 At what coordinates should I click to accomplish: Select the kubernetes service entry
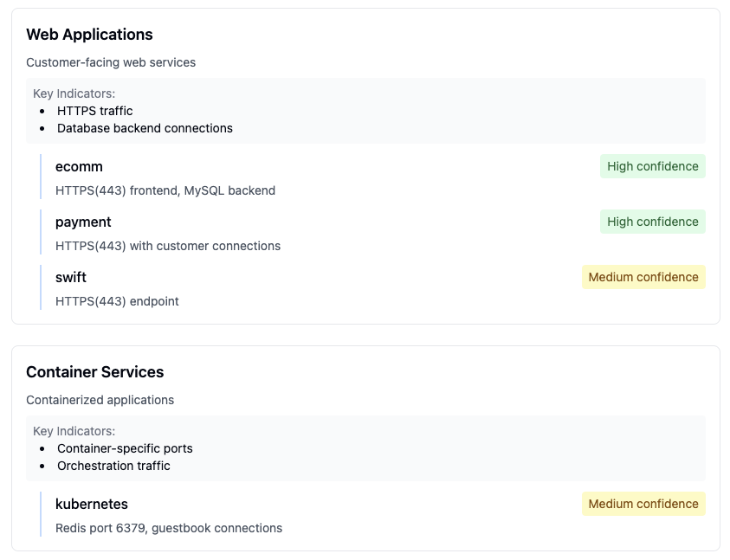coord(91,504)
